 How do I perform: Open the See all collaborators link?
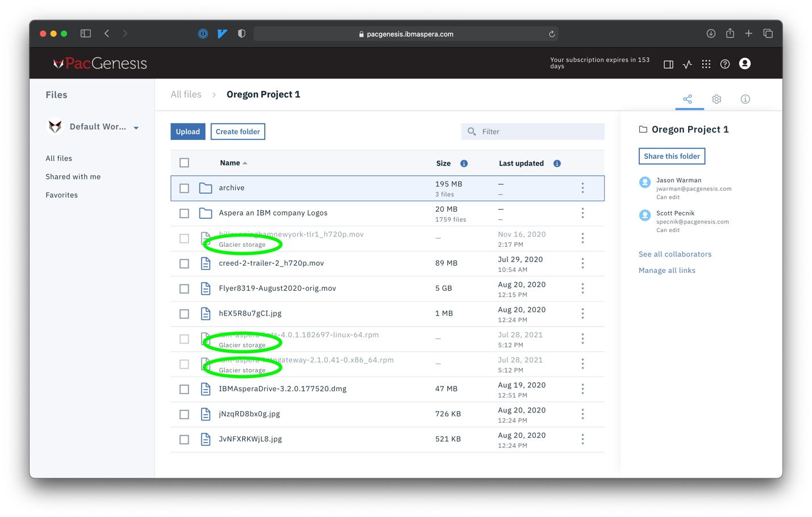coord(675,254)
